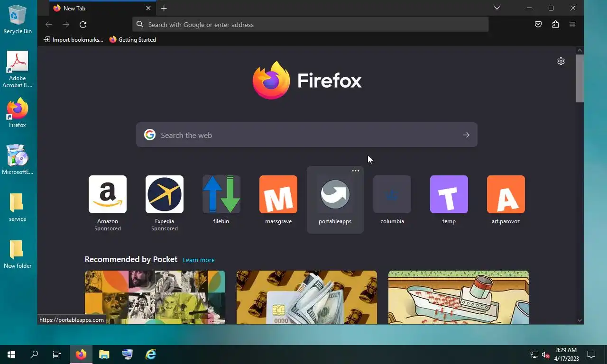
Task: Open Internet Explorer from the taskbar
Action: point(151,355)
